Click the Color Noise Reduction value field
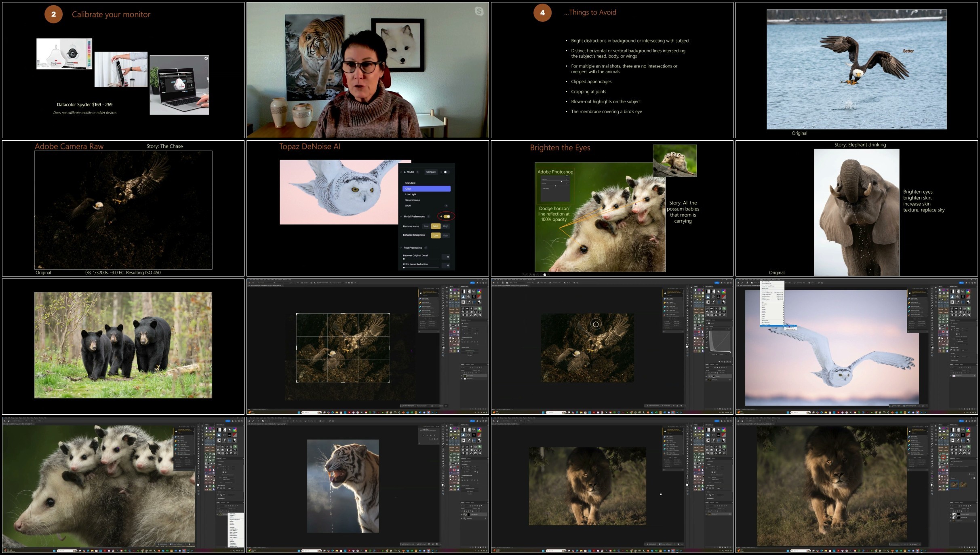Screen dimensions: 980x555 click(x=447, y=266)
